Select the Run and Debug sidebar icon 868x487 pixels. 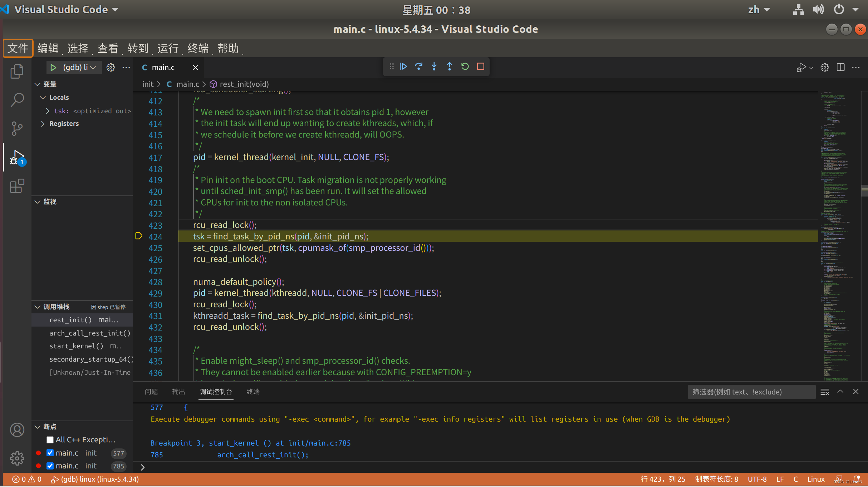[x=17, y=157]
